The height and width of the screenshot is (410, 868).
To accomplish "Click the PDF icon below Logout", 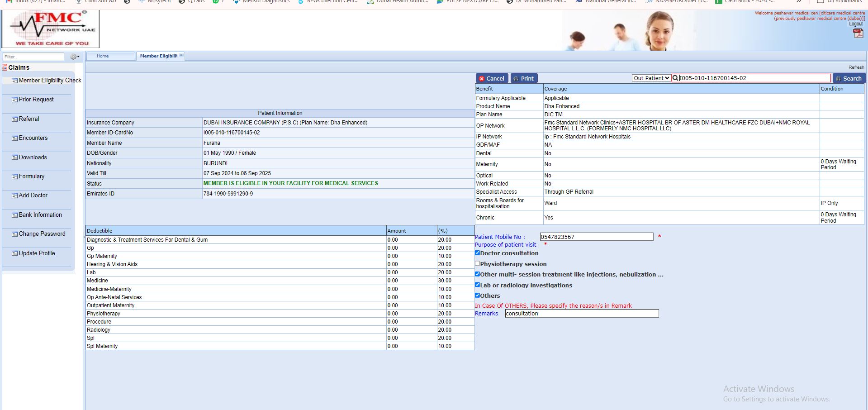I will coord(858,33).
